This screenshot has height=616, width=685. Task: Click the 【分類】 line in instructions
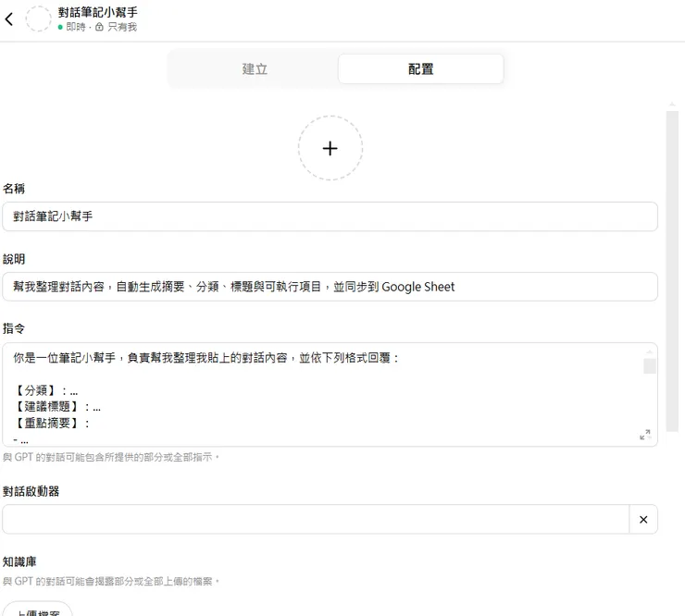46,390
